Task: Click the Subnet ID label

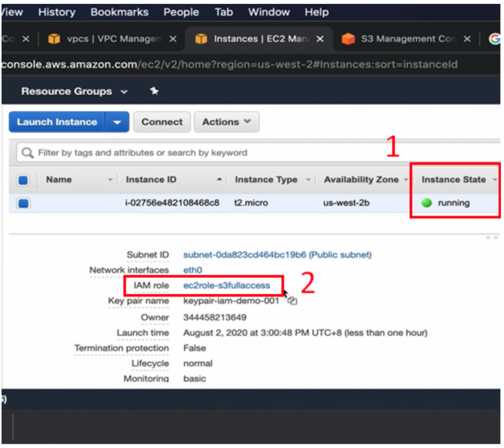Action: click(148, 255)
